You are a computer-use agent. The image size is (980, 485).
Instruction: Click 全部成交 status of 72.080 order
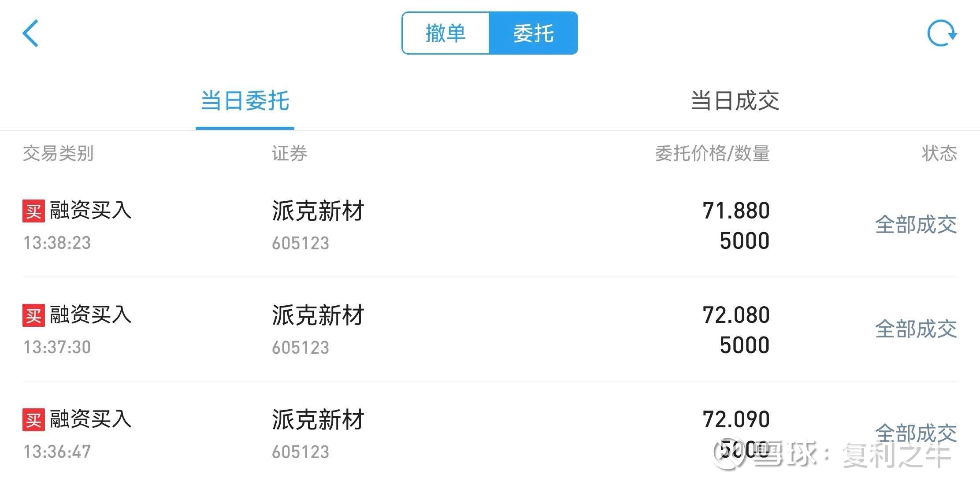[916, 330]
